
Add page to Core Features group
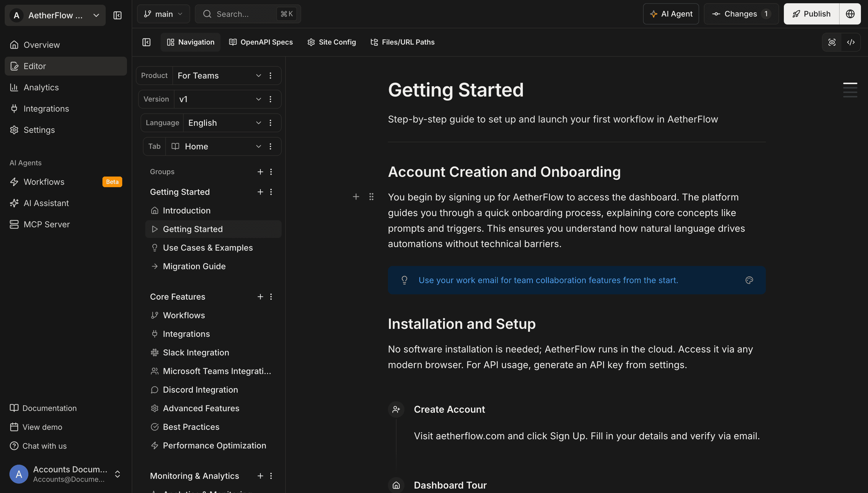pyautogui.click(x=260, y=297)
